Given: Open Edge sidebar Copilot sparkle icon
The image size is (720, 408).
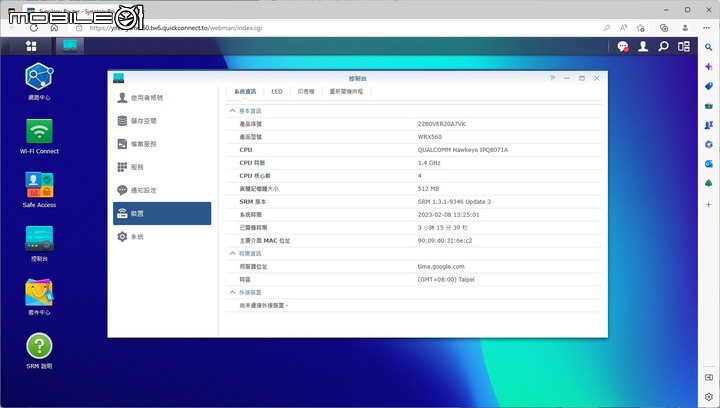Looking at the screenshot, I should click(x=709, y=67).
